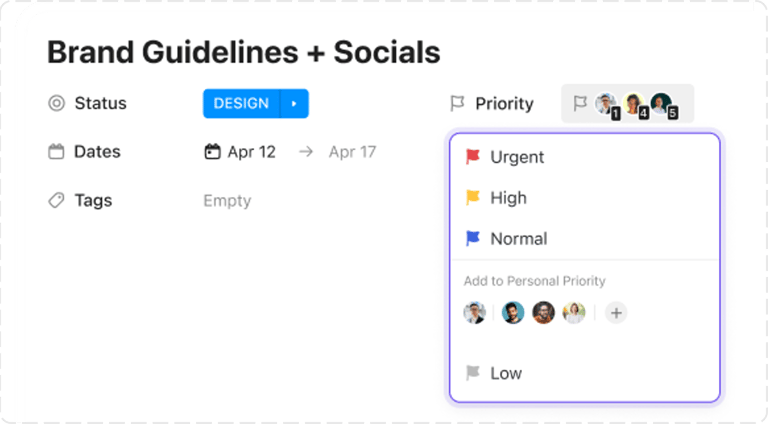Select avatar with teal background
Viewport: 768px width, 424px height.
513,313
